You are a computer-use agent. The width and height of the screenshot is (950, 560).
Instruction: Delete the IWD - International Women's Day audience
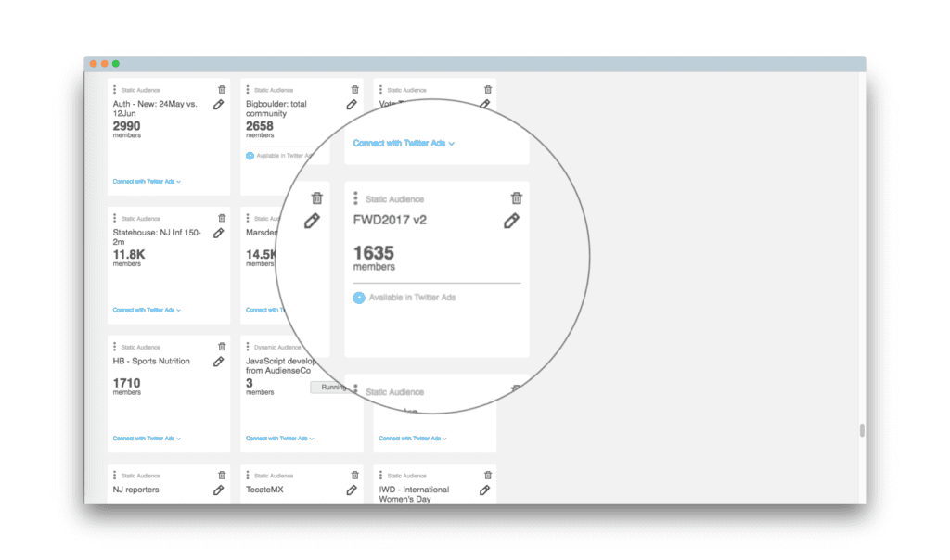tap(488, 476)
